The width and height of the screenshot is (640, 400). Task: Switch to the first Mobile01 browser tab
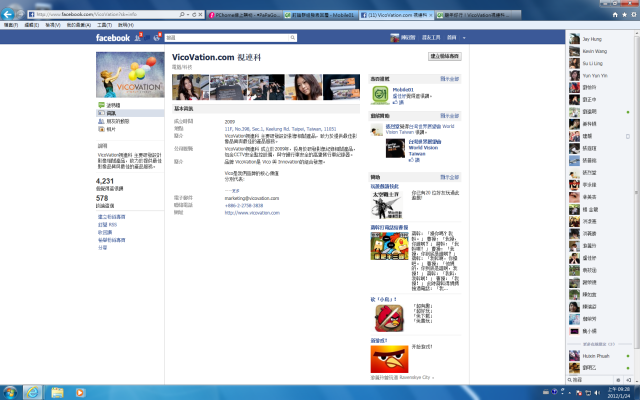tap(320, 15)
